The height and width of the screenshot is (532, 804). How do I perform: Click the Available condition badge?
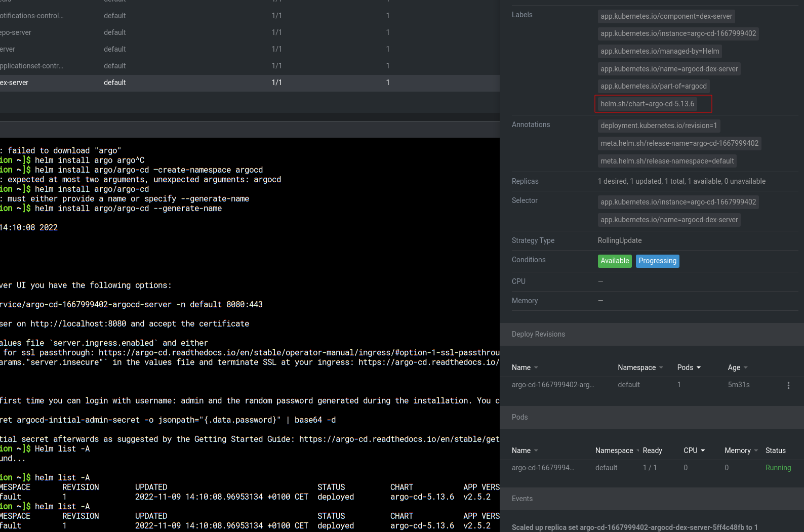tap(615, 261)
